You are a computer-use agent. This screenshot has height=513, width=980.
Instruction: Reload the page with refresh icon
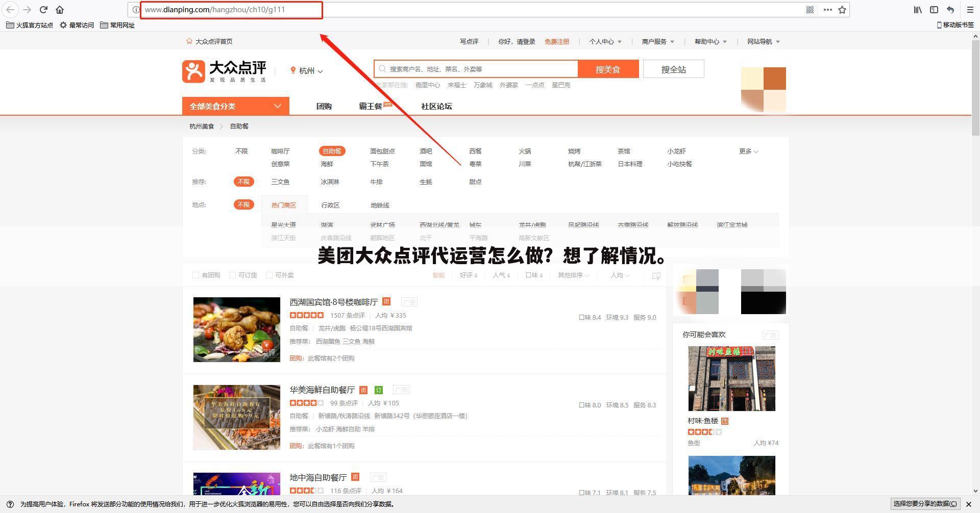tap(44, 10)
